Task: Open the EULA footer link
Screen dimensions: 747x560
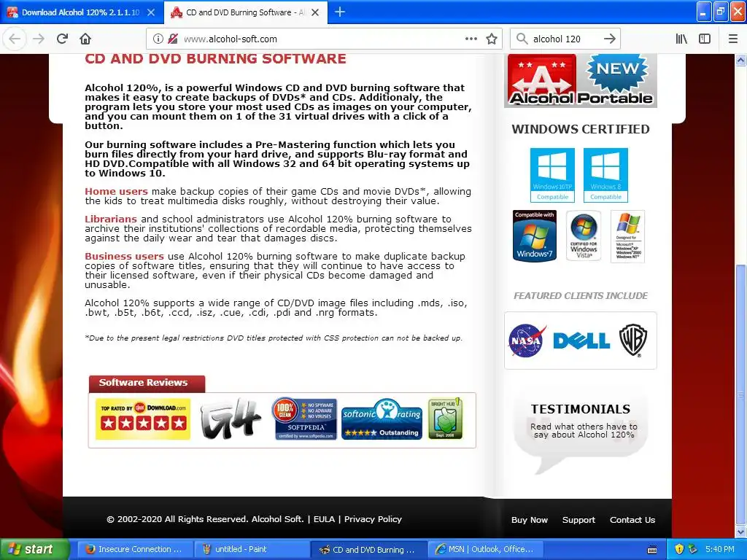Action: [324, 519]
